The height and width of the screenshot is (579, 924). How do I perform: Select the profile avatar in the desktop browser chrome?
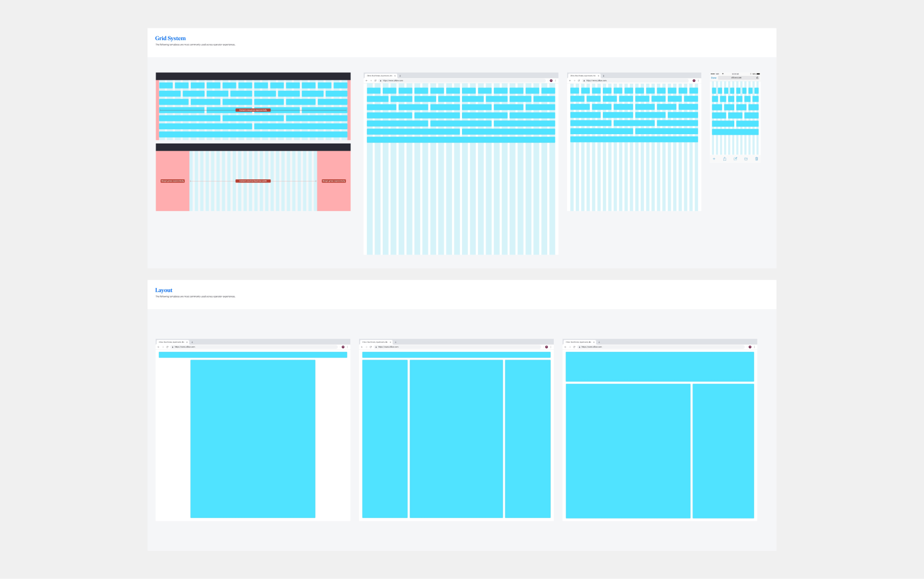coord(551,80)
